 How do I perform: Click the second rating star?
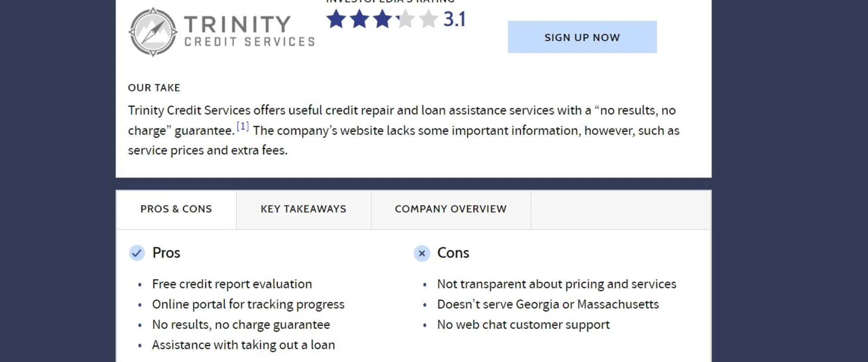[x=359, y=19]
